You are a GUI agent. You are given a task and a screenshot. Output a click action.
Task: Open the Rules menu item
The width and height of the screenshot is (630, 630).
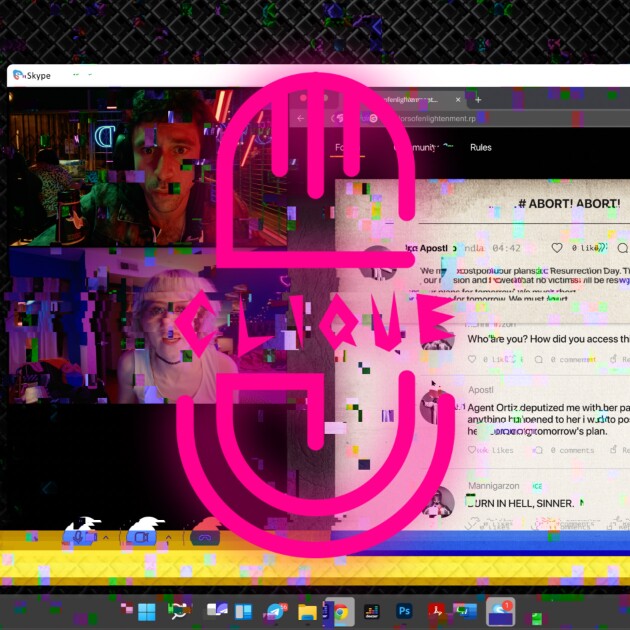pyautogui.click(x=481, y=147)
